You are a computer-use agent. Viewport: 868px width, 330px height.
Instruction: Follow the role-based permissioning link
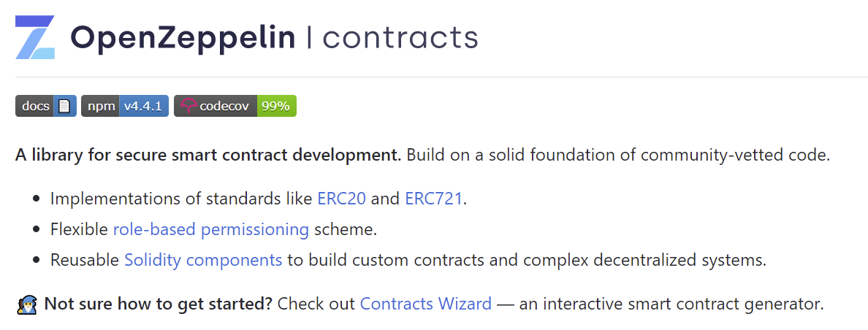point(211,229)
